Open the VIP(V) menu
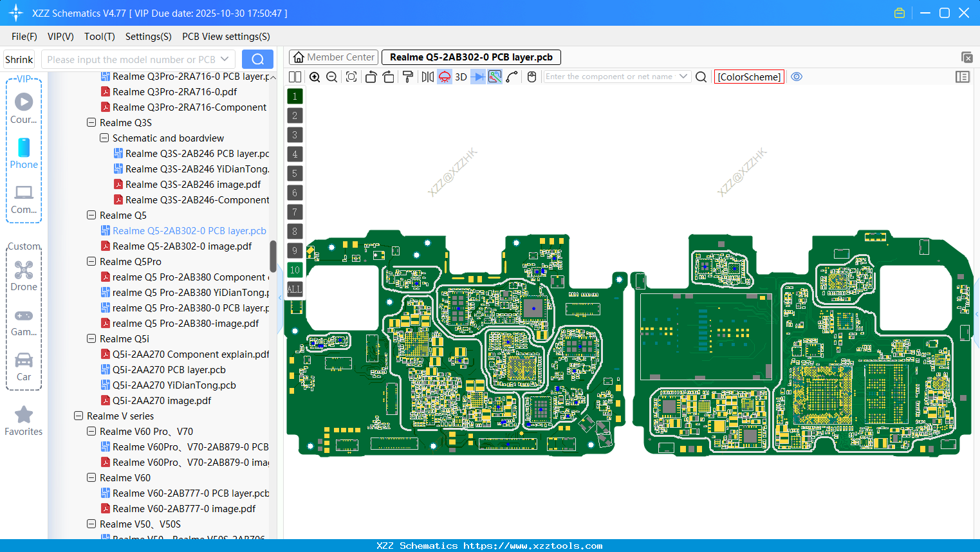 click(x=60, y=37)
